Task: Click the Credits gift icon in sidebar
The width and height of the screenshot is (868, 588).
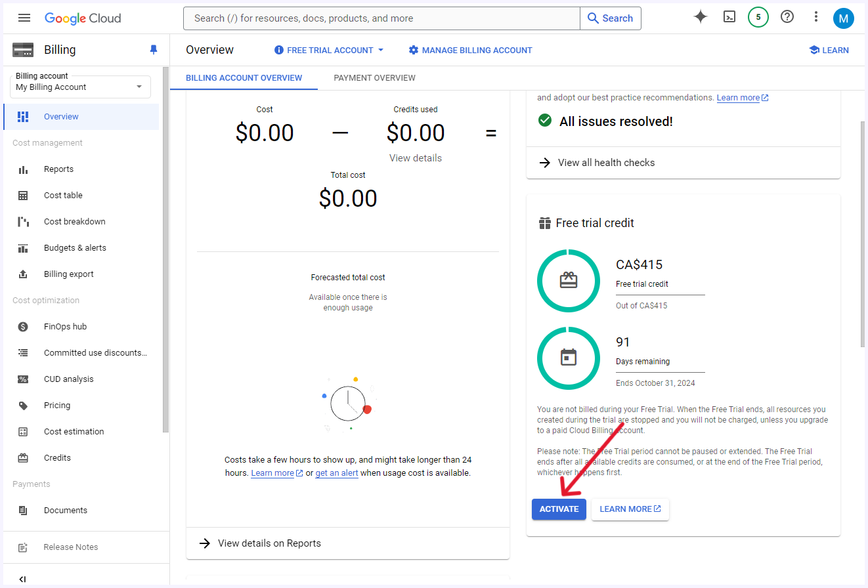Action: (x=23, y=458)
